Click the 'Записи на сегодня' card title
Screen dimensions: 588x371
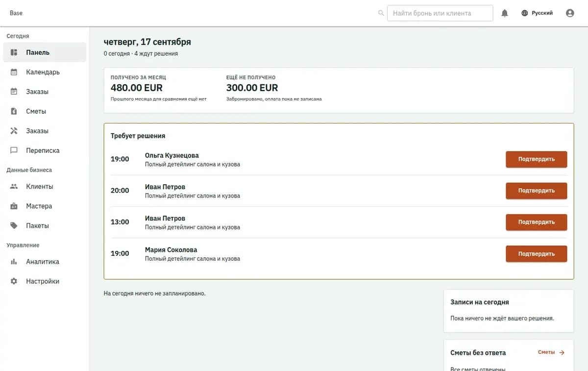pos(480,302)
